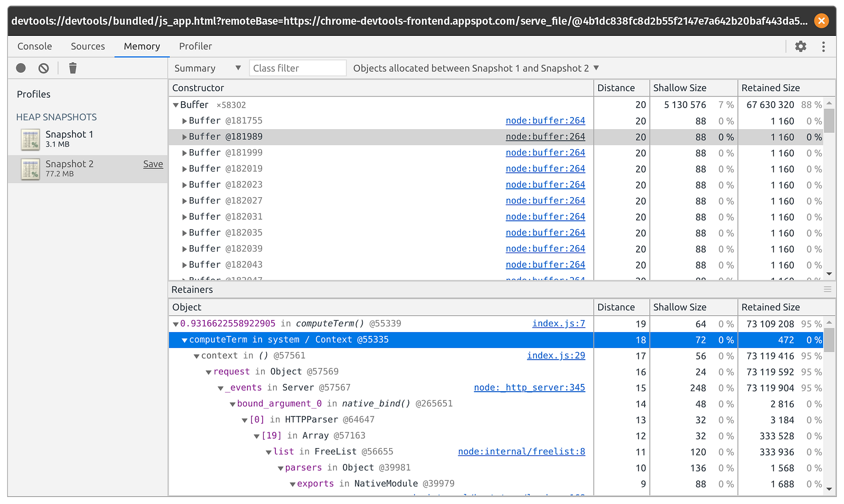Expand Buffer @182031 row
Screen dimensions: 844x504
click(x=185, y=217)
